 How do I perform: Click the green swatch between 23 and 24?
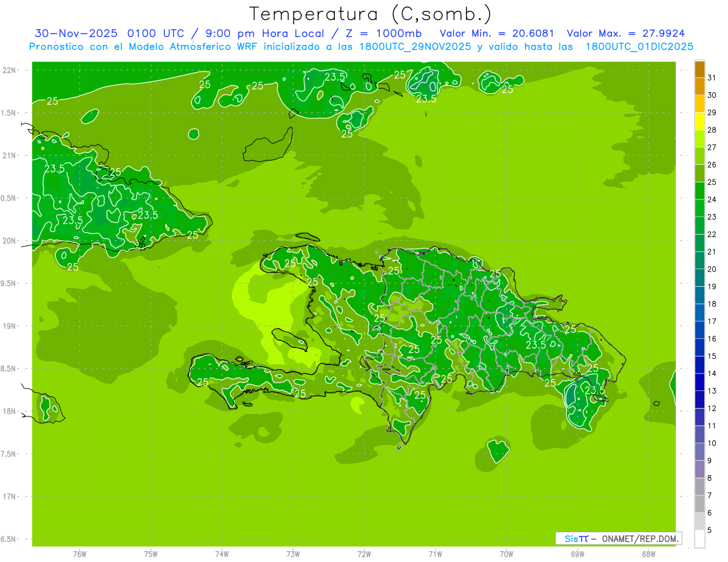coord(699,208)
